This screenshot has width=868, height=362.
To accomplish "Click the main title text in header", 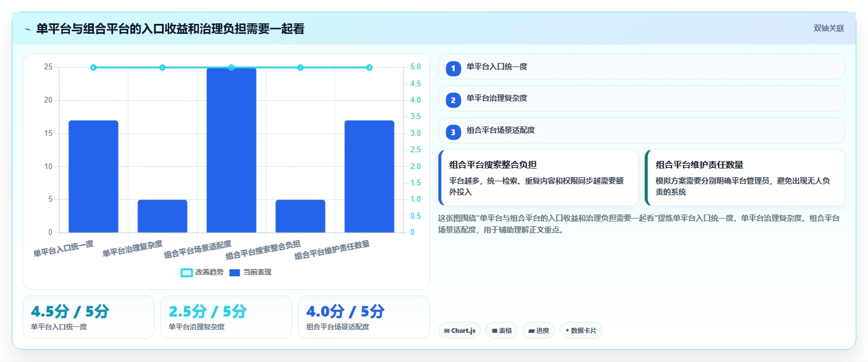I will click(170, 29).
